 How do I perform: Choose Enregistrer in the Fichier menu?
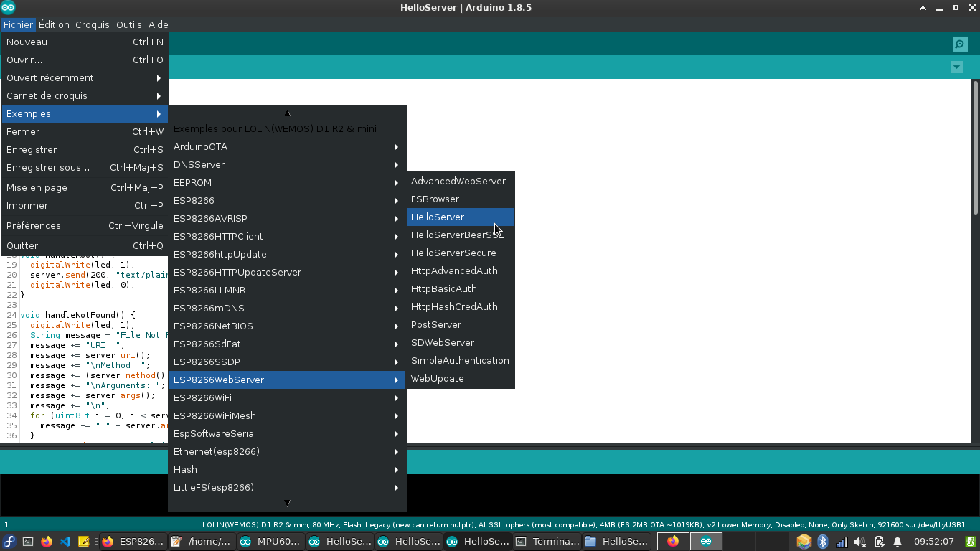click(85, 150)
